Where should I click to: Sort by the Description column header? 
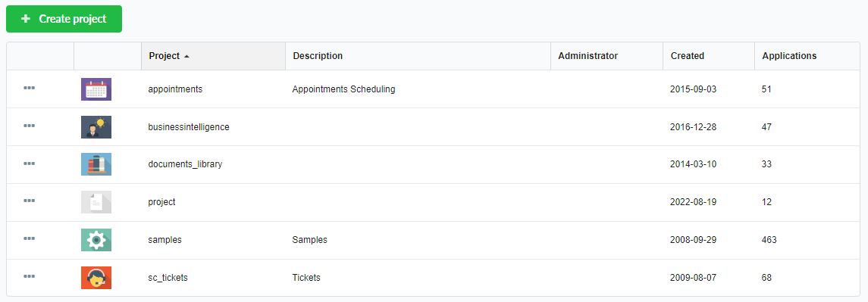[x=318, y=56]
